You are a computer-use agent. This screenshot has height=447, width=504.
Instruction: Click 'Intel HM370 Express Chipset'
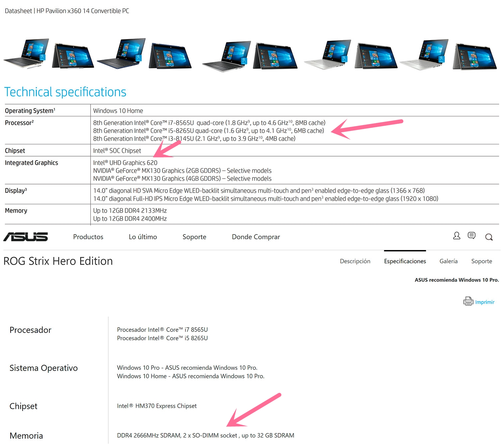point(157,406)
